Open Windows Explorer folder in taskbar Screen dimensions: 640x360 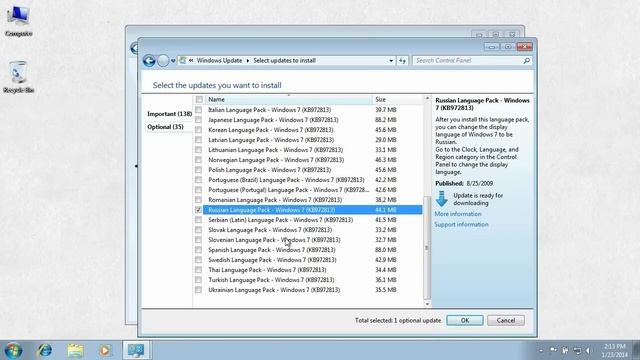[76, 351]
